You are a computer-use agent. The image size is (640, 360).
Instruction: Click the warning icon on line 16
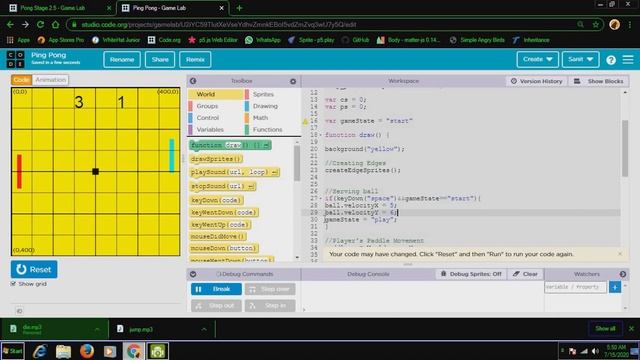click(x=305, y=121)
